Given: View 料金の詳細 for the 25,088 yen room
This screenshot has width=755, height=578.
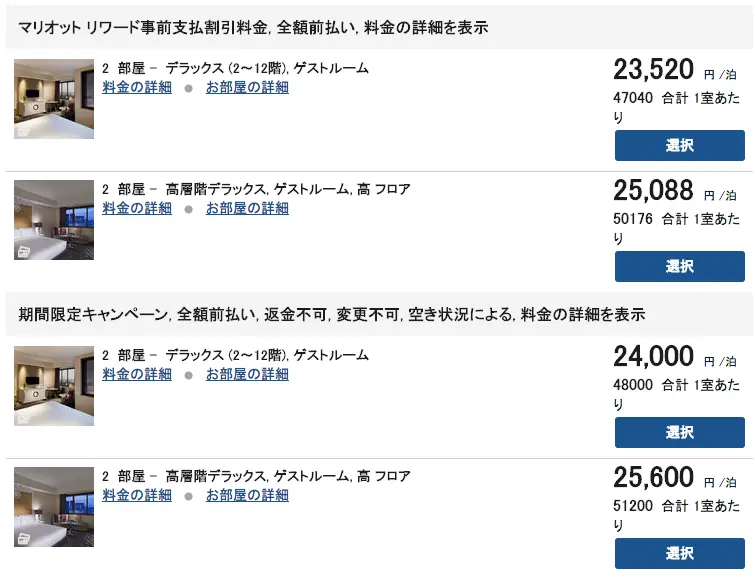Looking at the screenshot, I should pos(137,208).
